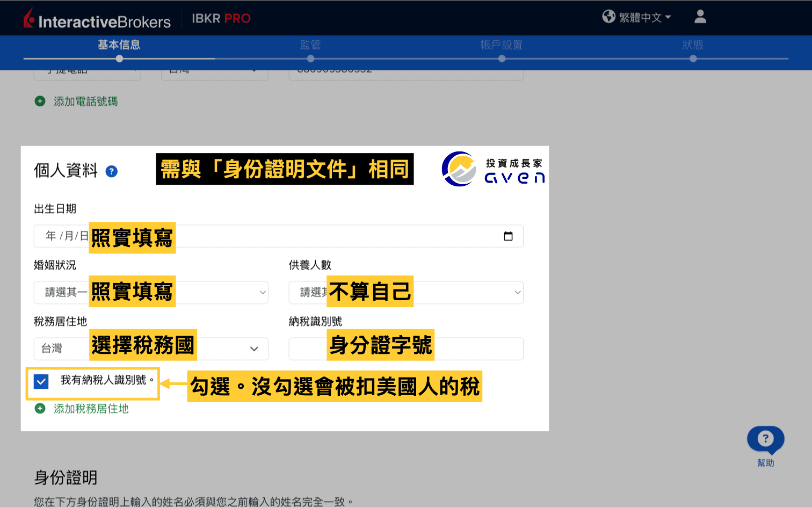Click the IBKR PRO logo
This screenshot has height=508, width=812.
click(221, 18)
